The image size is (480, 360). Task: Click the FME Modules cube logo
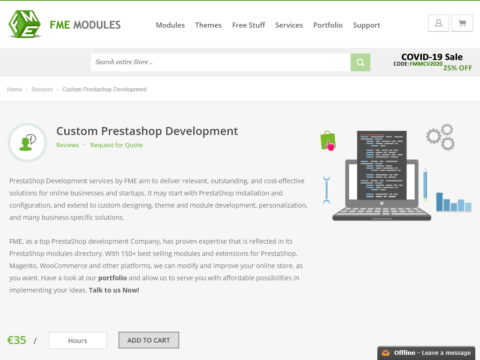click(25, 24)
